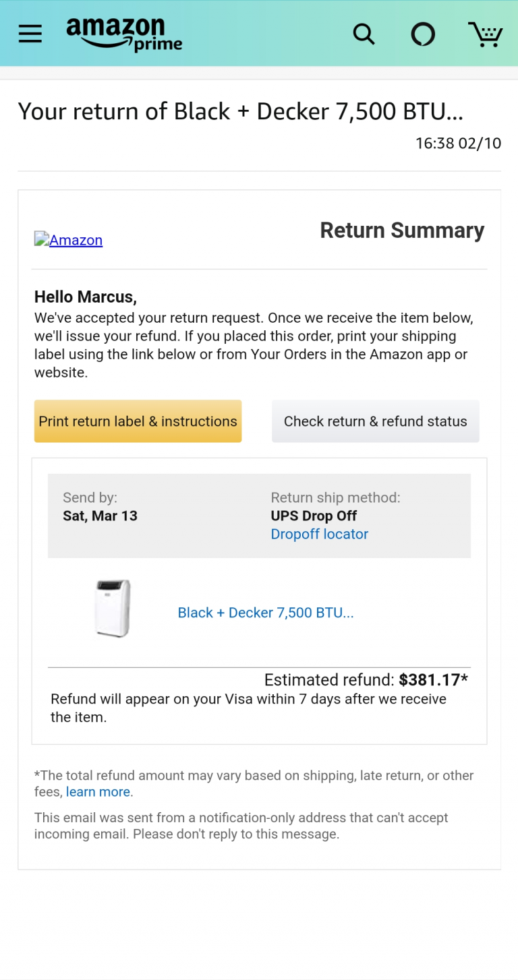518x980 pixels.
Task: Check return & refund status
Action: tap(375, 421)
